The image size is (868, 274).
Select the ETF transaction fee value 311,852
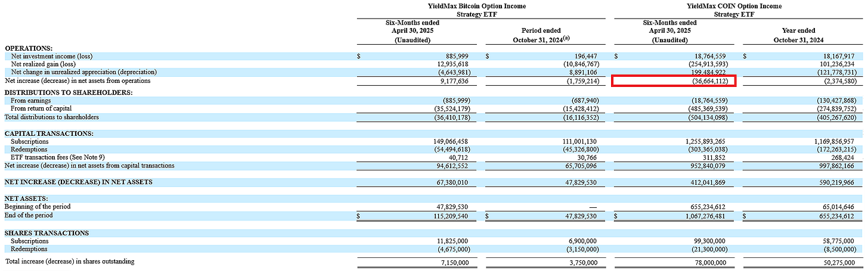tap(714, 157)
